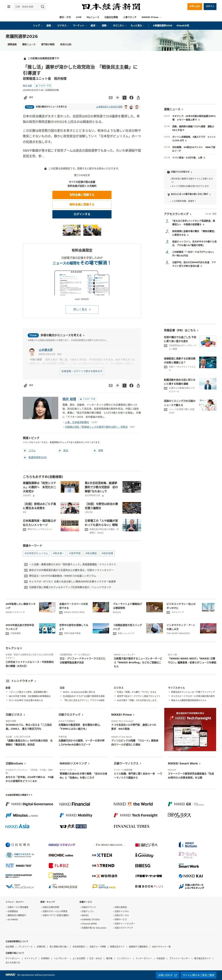
Task: Expand the もっと見る navigation dropdown
Action: [x=137, y=25]
